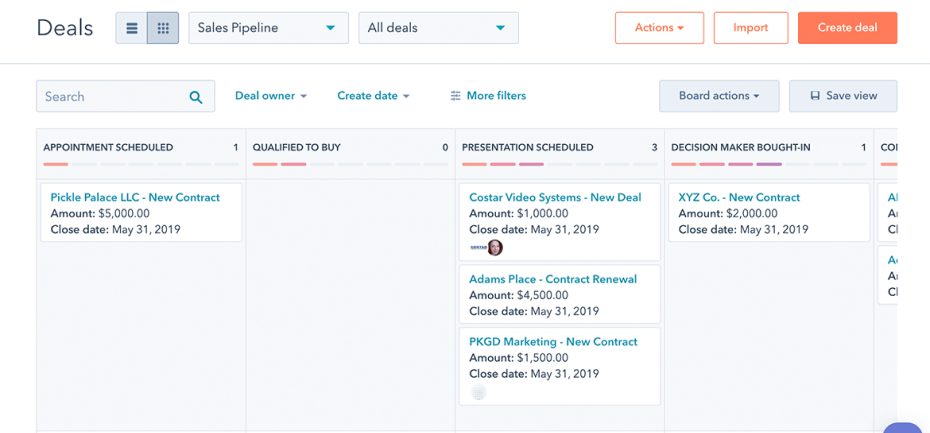Screen dimensions: 930x433
Task: Click the Save view button
Action: click(x=843, y=96)
